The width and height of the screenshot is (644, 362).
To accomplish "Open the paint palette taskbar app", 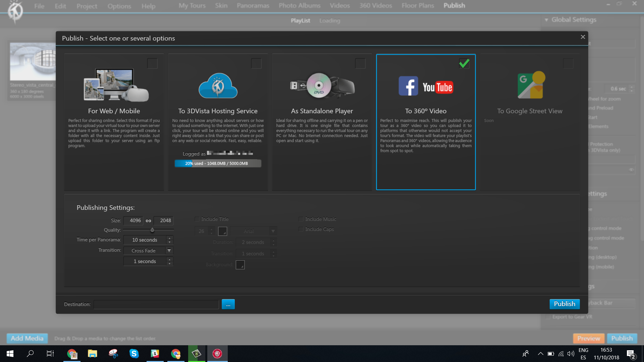I will [x=113, y=354].
